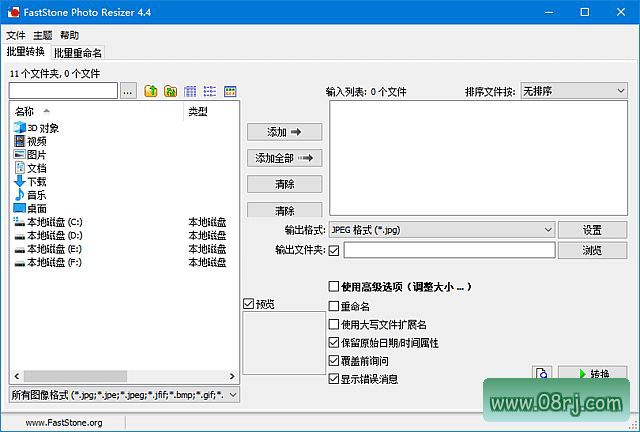This screenshot has width=640, height=432.
Task: Select the 图片 folder
Action: point(31,155)
